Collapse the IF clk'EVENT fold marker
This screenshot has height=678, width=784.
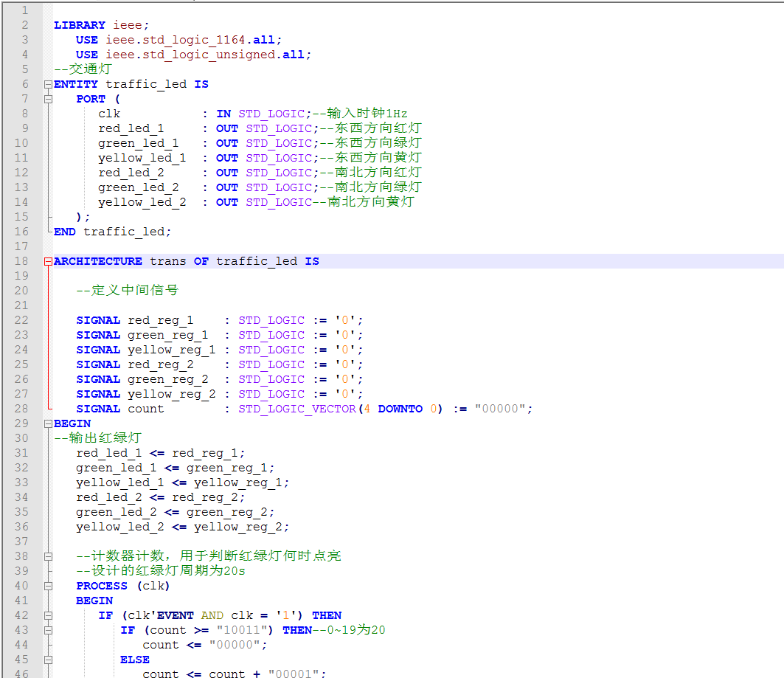[x=49, y=615]
